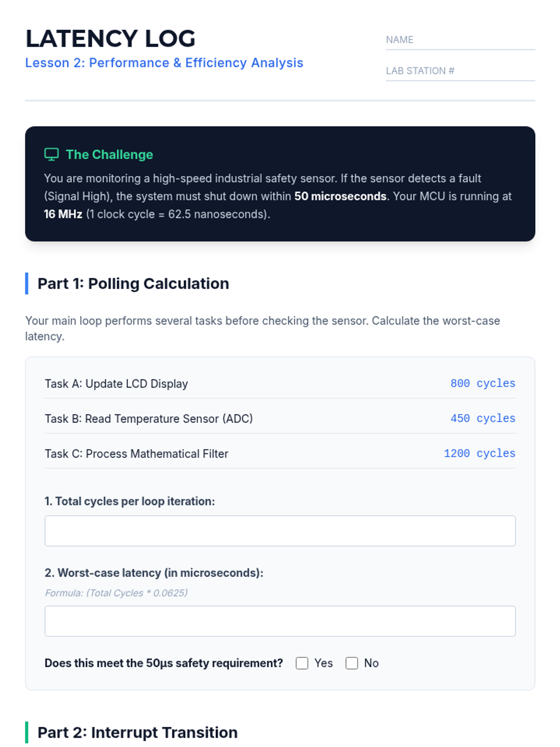This screenshot has height=747, width=560.
Task: Select the Task C: Process Mathematical Filter row
Action: click(x=280, y=453)
